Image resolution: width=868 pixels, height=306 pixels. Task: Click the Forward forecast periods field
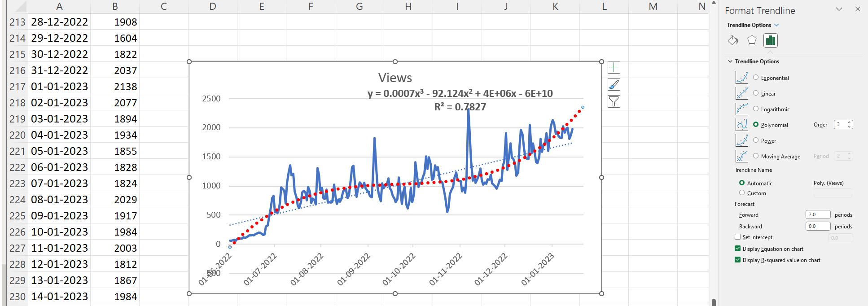[817, 214]
